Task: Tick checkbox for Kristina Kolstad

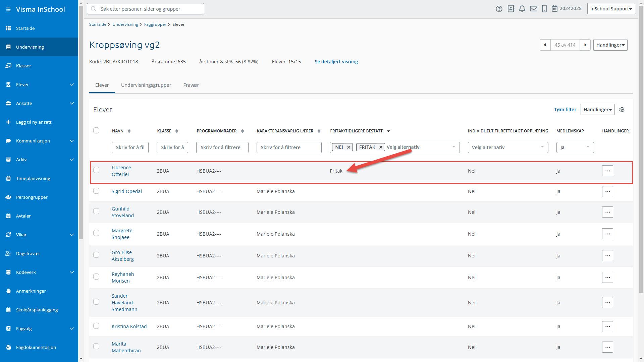Action: pos(96,326)
